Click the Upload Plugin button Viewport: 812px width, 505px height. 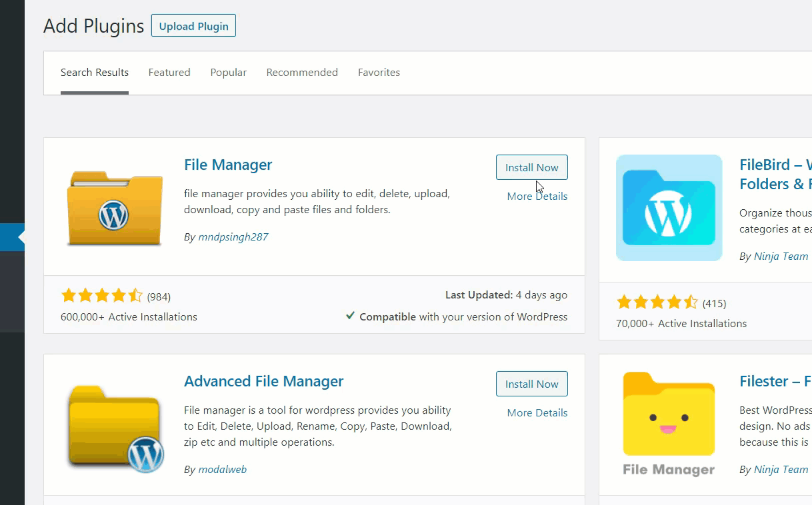pyautogui.click(x=193, y=26)
